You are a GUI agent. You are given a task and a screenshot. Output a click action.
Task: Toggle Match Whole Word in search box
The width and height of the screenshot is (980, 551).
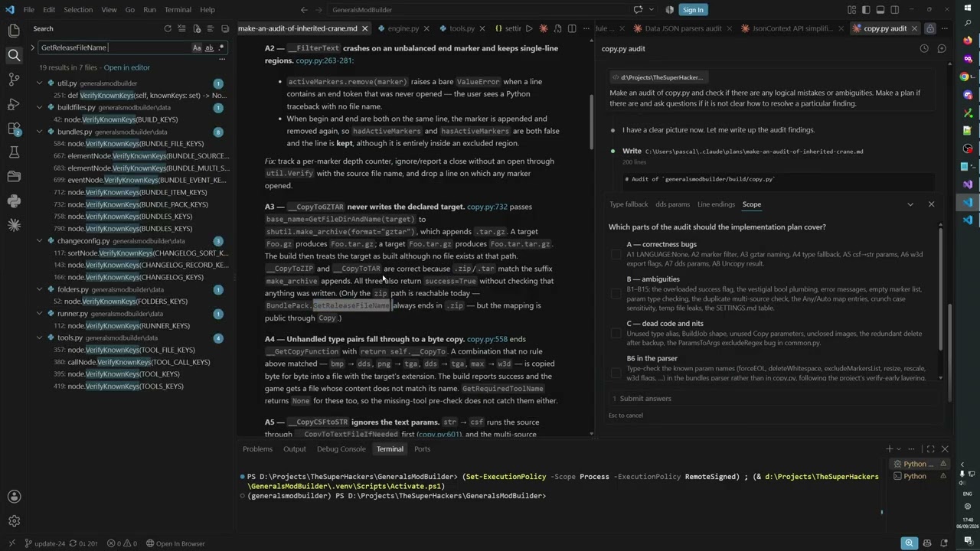click(209, 47)
